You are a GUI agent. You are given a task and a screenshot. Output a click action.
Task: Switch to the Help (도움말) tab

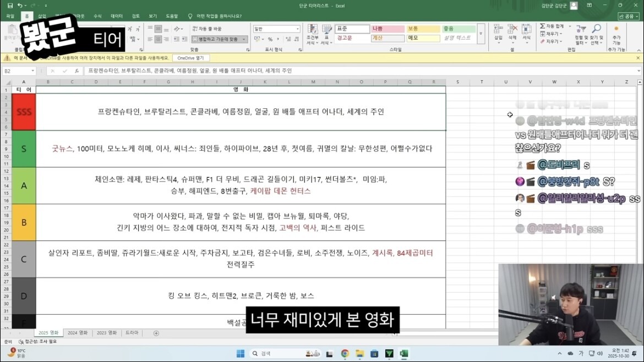click(172, 16)
